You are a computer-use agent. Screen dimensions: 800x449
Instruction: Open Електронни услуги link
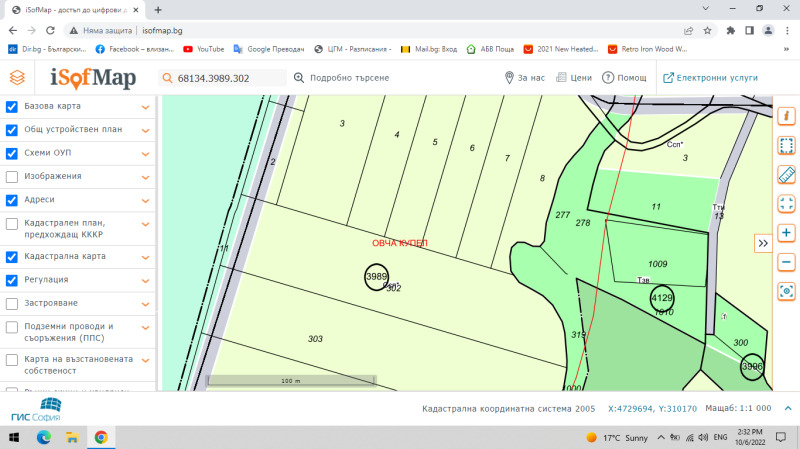click(710, 78)
